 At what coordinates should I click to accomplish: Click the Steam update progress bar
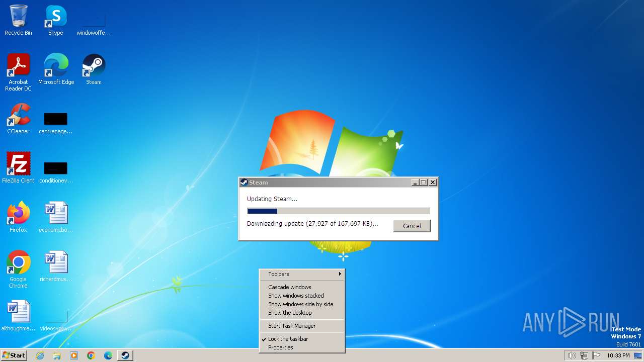click(x=339, y=211)
